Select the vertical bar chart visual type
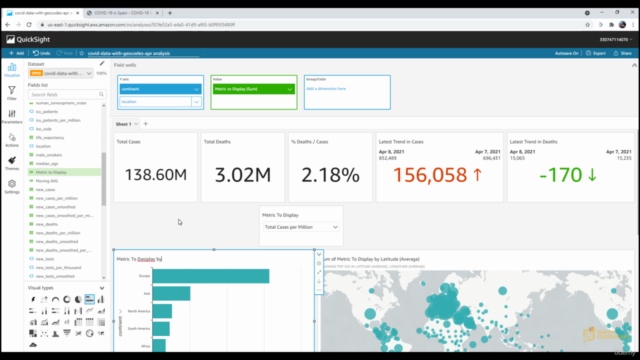This screenshot has height=360, width=640. [x=101, y=299]
